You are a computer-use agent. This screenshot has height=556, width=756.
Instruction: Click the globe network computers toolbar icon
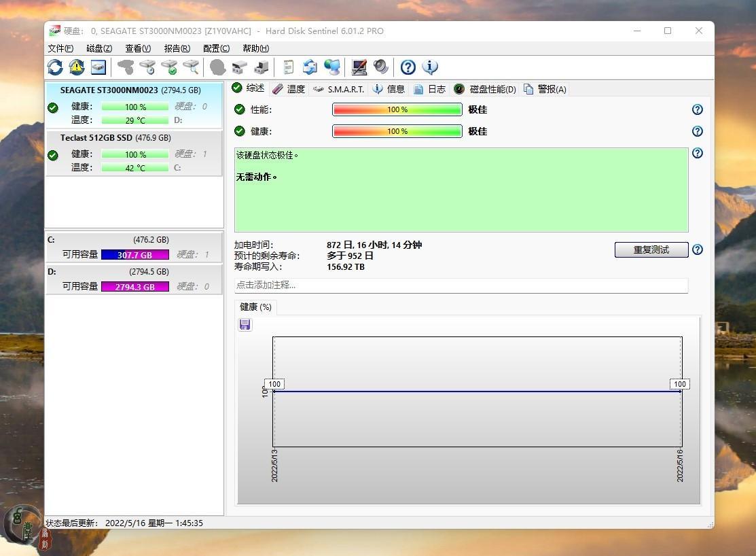[x=332, y=67]
